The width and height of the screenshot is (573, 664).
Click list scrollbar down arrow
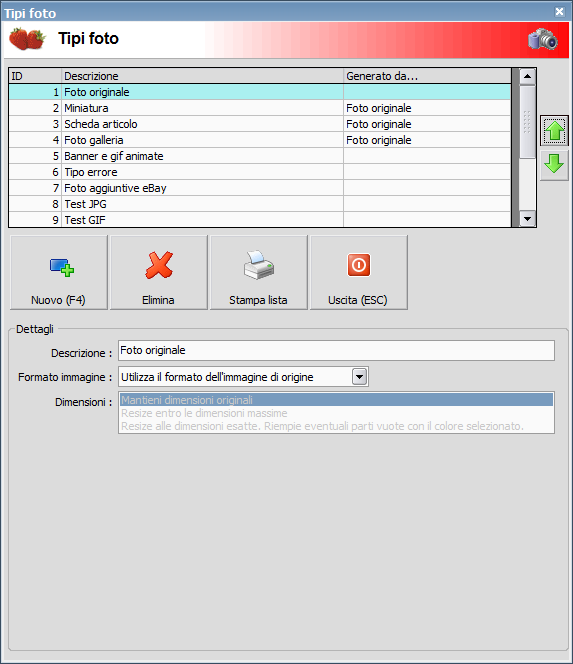click(x=527, y=219)
